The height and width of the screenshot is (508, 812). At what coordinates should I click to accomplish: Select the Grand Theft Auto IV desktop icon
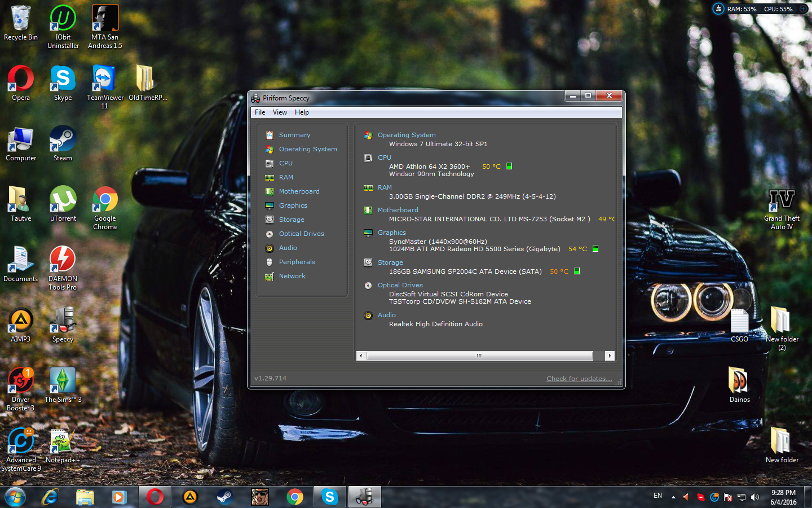[782, 209]
